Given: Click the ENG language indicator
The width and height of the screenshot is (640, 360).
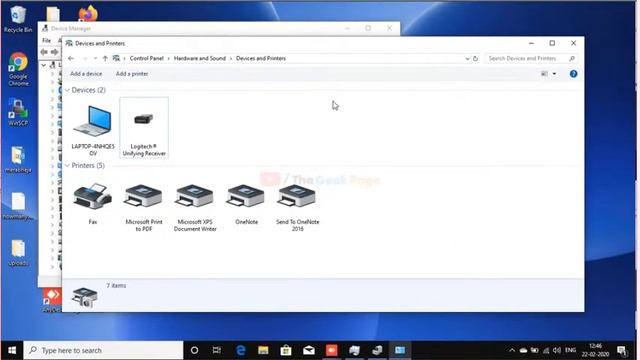Looking at the screenshot, I should pos(571,350).
